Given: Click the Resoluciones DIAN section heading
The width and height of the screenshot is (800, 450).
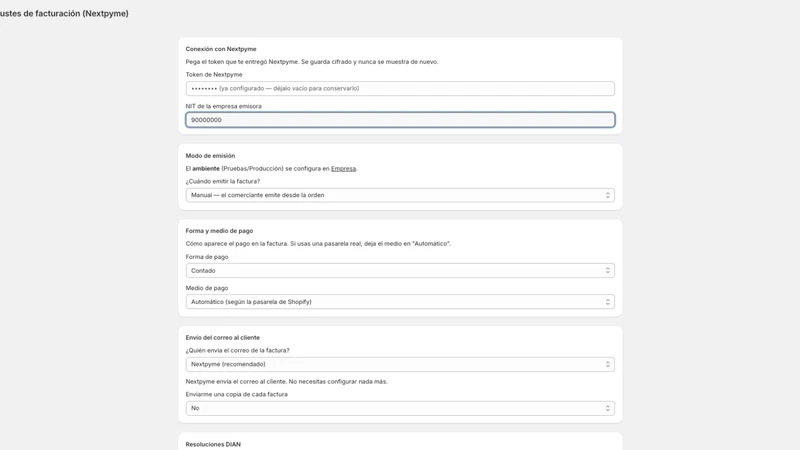Looking at the screenshot, I should pos(213,444).
